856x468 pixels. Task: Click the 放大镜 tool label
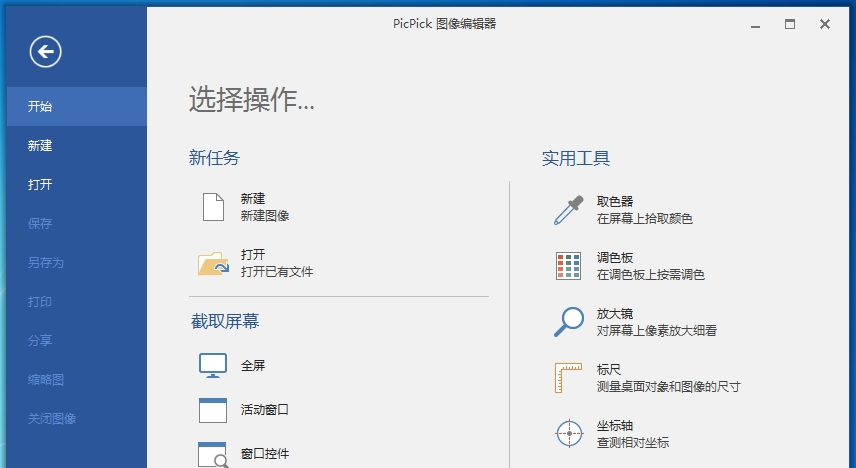click(615, 313)
